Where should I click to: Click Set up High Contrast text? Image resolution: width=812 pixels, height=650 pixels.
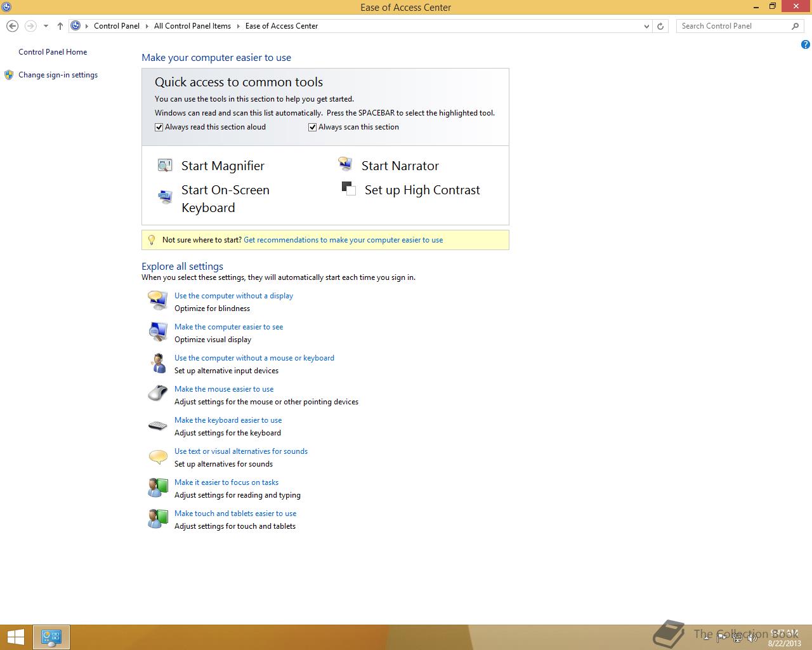[x=422, y=190]
